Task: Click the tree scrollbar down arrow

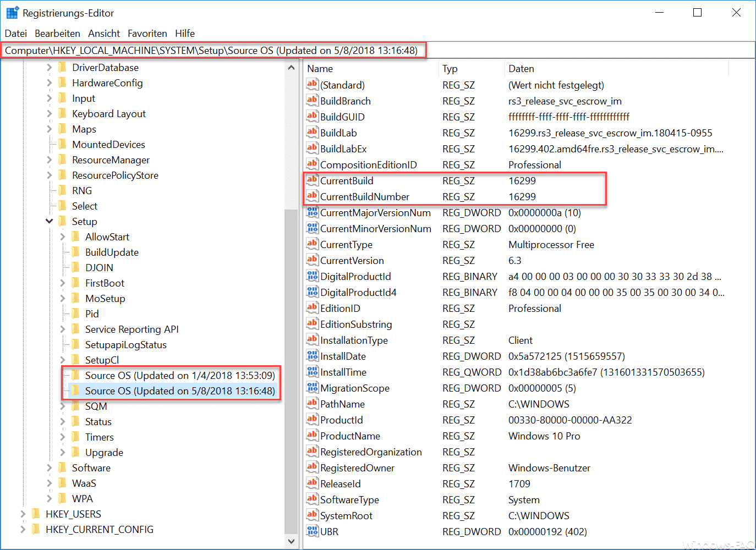Action: [291, 541]
